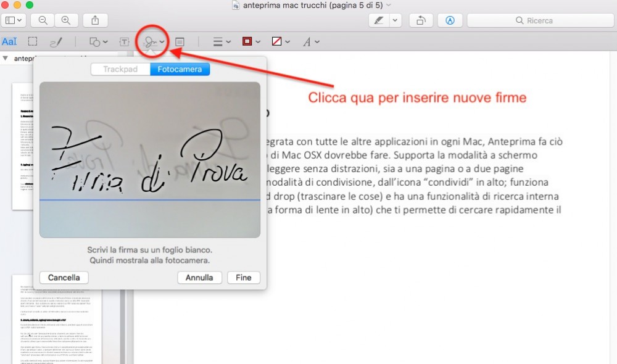Activate the rectangular selection tool

tap(32, 41)
